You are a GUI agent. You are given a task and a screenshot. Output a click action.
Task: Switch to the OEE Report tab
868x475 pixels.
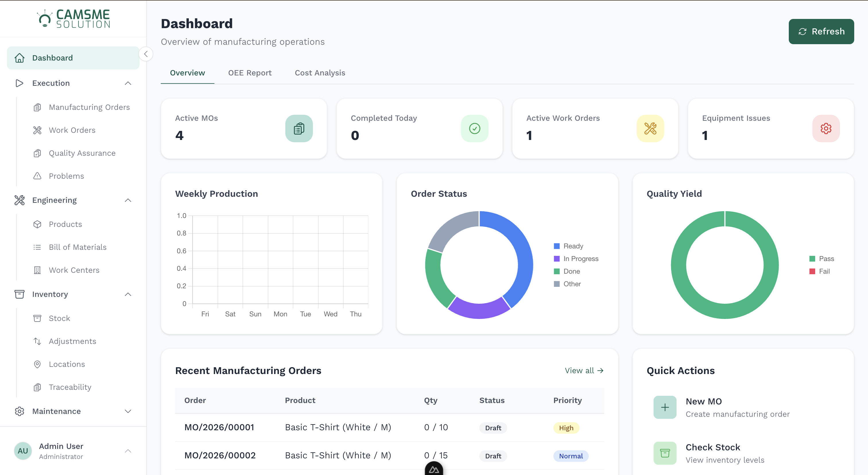click(x=250, y=73)
